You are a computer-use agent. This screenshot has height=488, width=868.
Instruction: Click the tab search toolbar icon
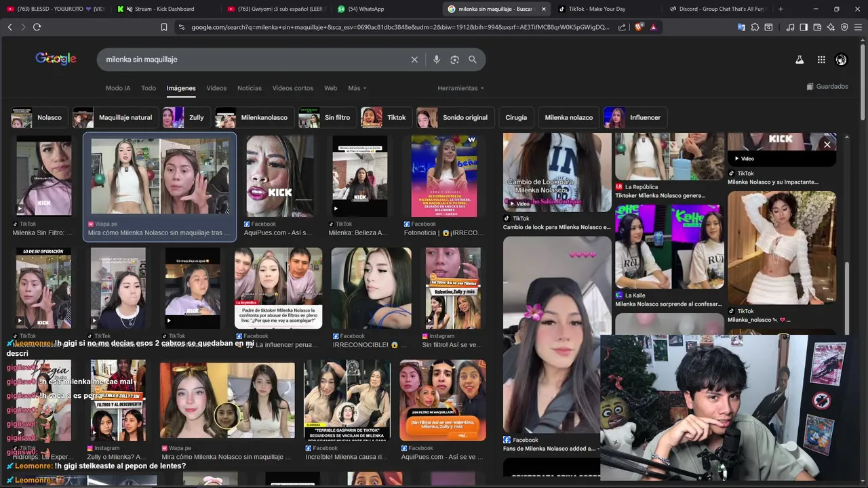[x=768, y=27]
